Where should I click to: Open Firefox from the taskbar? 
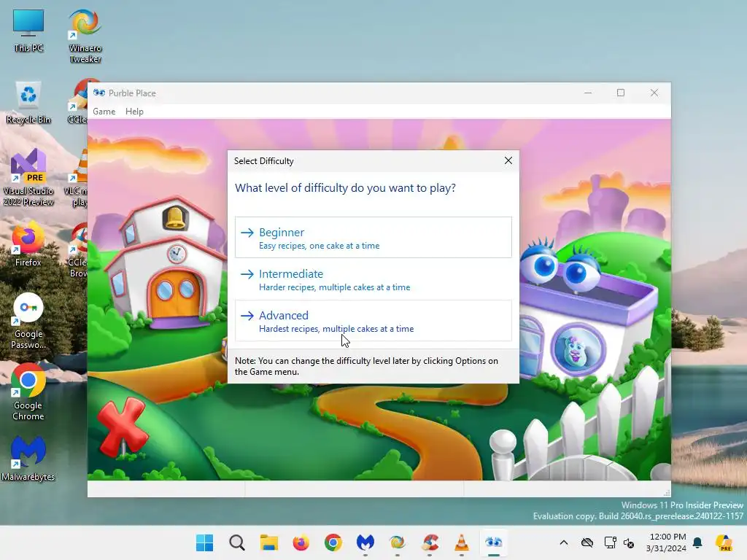pos(301,542)
